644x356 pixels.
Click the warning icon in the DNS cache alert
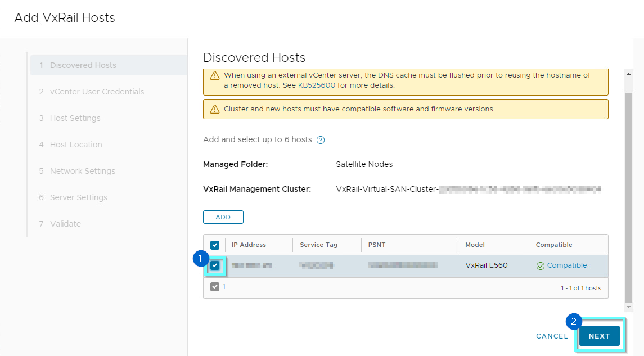(215, 75)
